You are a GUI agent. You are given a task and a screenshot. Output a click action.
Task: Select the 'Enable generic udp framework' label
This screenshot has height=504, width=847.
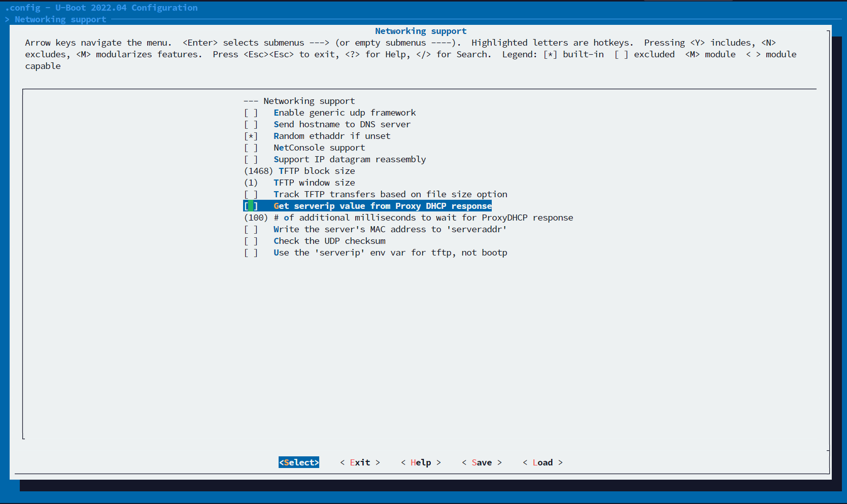(x=345, y=113)
